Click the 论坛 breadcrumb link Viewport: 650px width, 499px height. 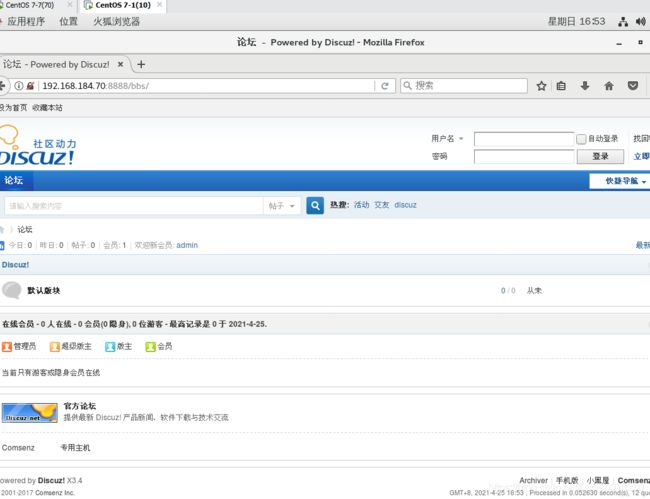point(25,229)
